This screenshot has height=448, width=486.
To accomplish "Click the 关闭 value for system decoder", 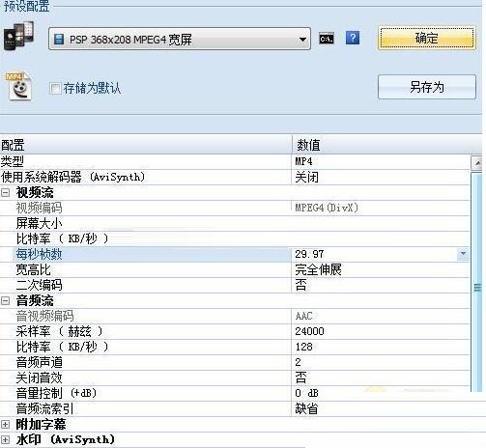I will point(306,177).
